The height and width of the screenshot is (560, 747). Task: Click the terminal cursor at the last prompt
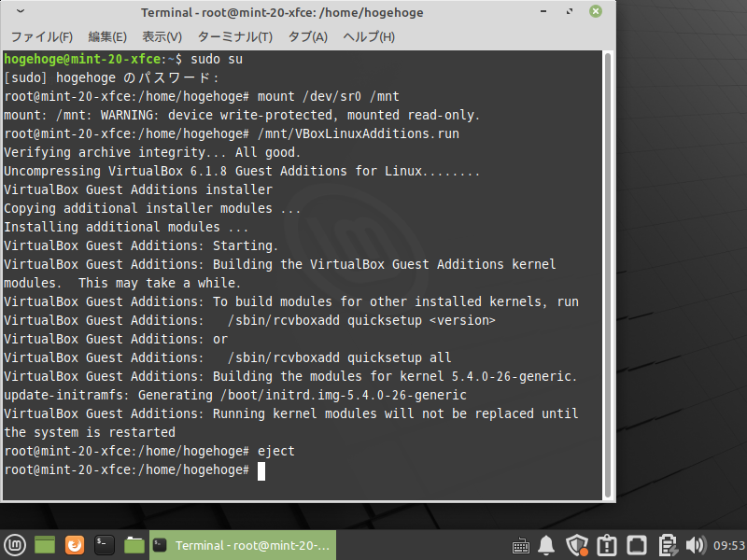point(261,471)
